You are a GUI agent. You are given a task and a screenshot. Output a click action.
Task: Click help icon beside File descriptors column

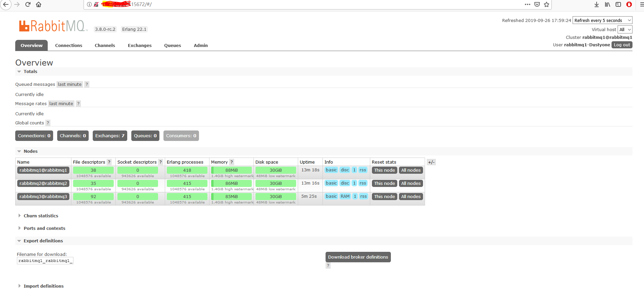point(109,162)
